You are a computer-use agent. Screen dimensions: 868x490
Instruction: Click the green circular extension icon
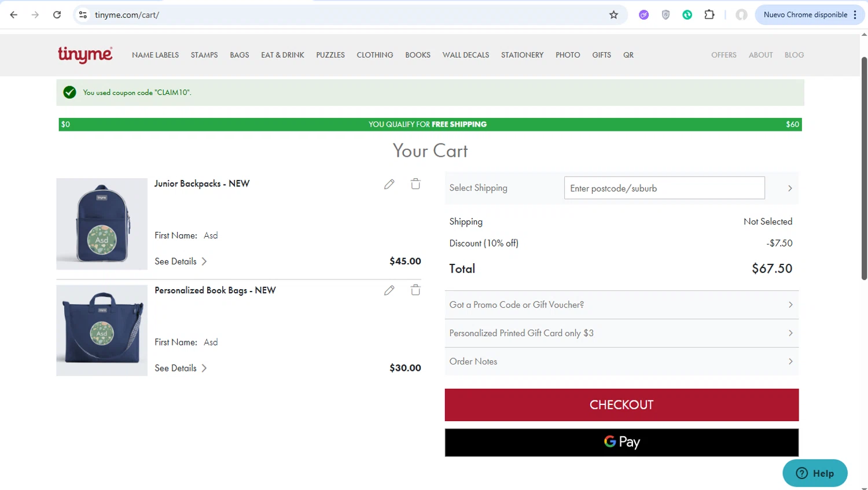pos(687,15)
